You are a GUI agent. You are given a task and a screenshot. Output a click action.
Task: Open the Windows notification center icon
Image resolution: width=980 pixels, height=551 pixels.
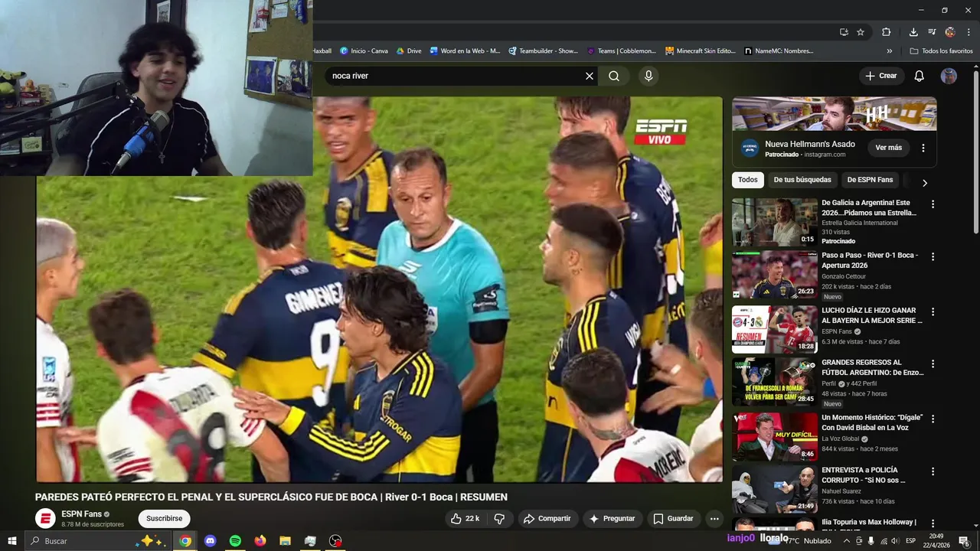pos(964,541)
